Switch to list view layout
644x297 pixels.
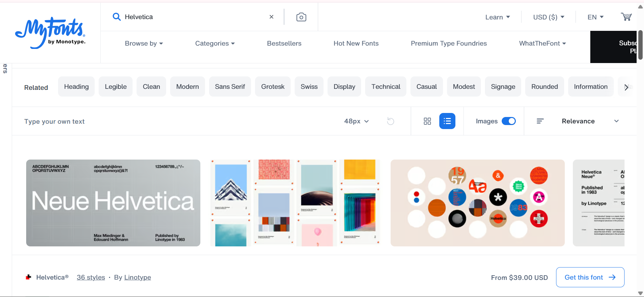447,121
